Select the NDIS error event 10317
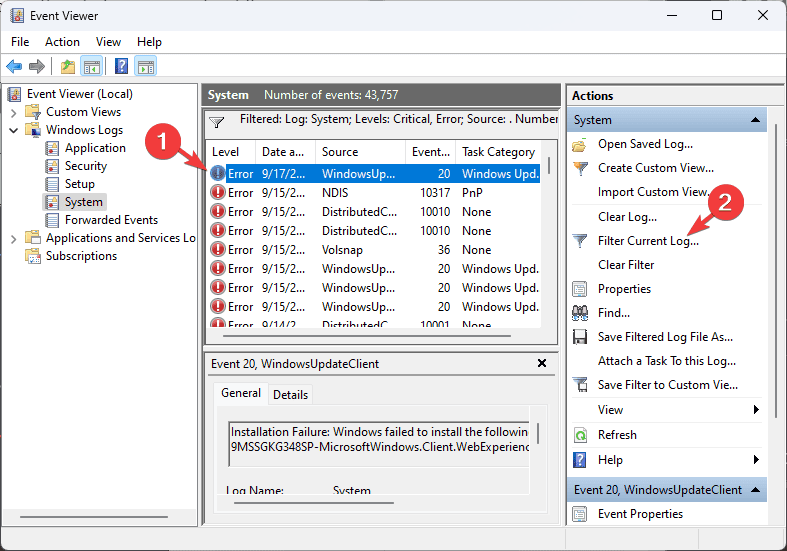 pyautogui.click(x=375, y=193)
